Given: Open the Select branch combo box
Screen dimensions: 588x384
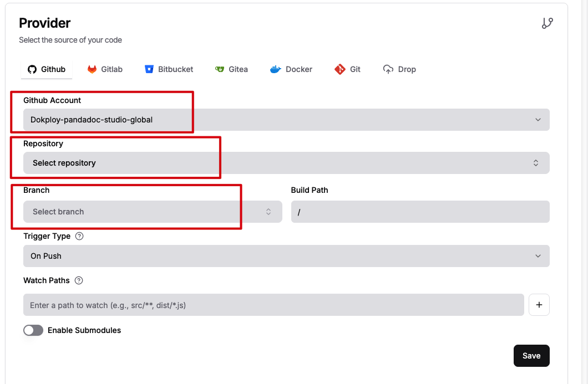Looking at the screenshot, I should 153,212.
